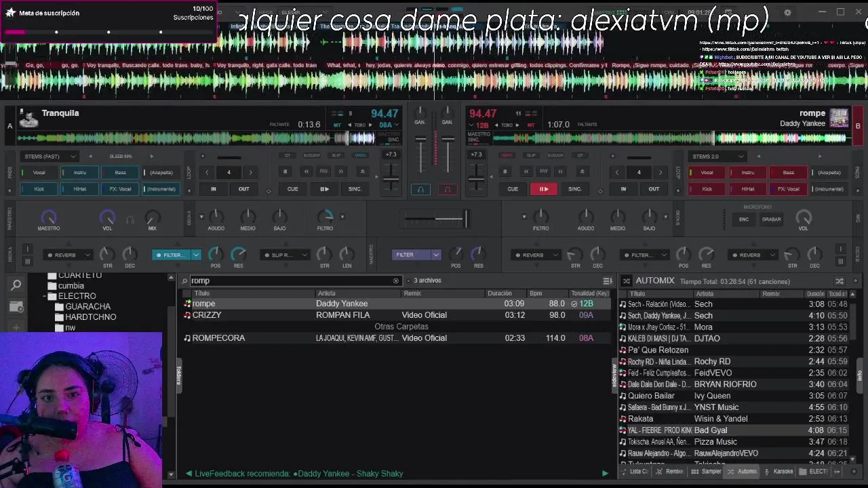Eject the track from deck B
Screen dimensions: 868x488
coord(582,171)
